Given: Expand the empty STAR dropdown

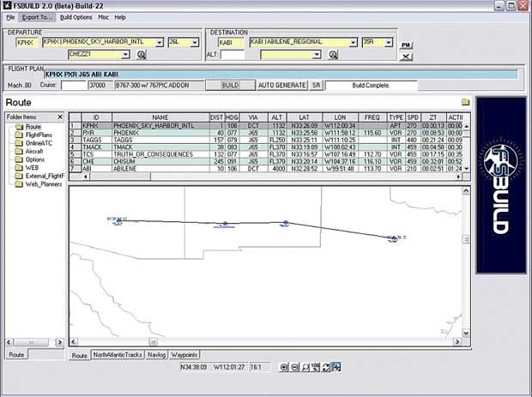Looking at the screenshot, I should point(317,54).
